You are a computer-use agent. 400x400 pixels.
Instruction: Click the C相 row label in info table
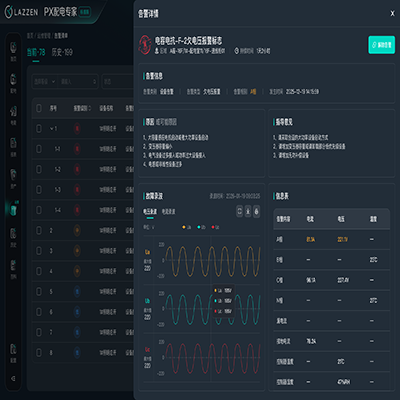(x=279, y=280)
